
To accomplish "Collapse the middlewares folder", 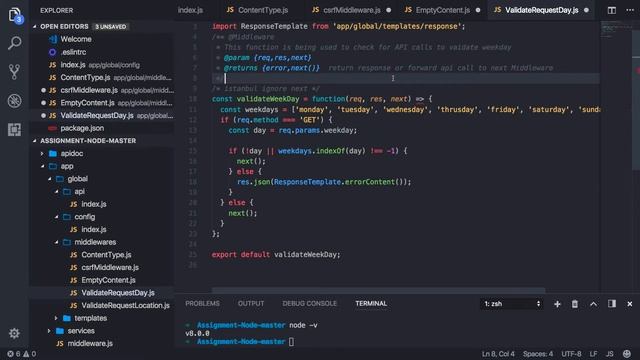I will click(56, 242).
